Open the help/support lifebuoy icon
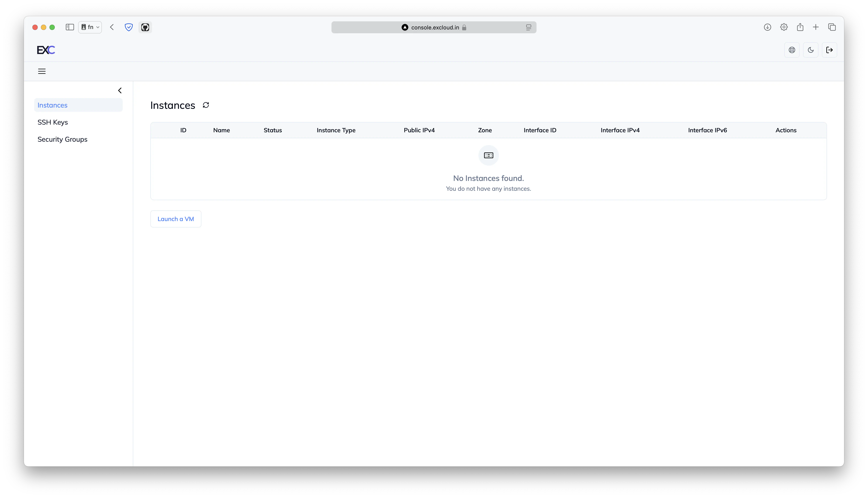 point(792,50)
